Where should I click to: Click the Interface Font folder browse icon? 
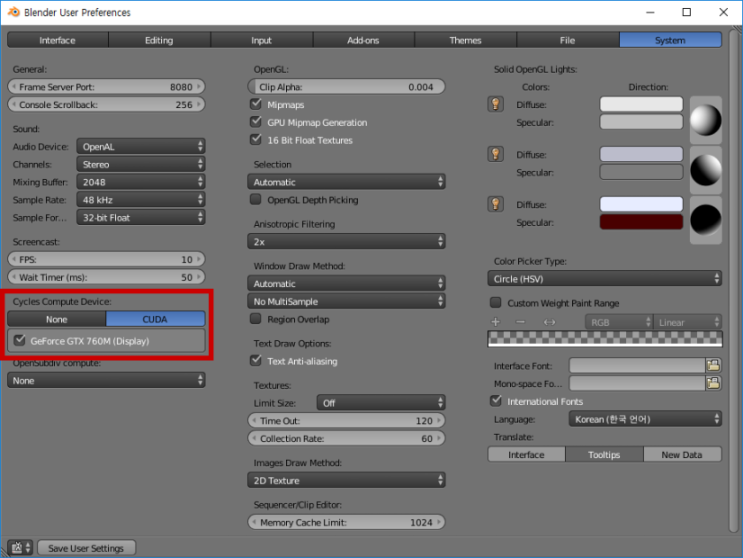[x=713, y=366]
